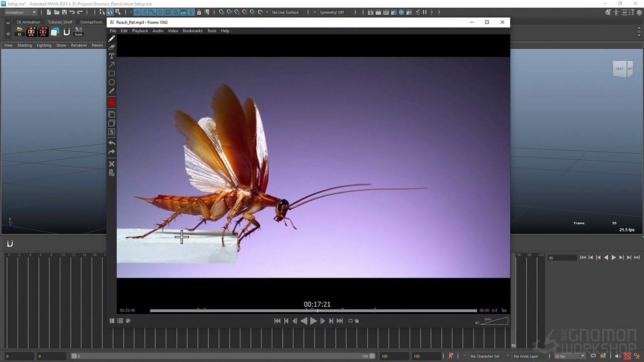Expand the Symmetry: Off dropdown
This screenshot has height=362, width=644.
(x=332, y=12)
